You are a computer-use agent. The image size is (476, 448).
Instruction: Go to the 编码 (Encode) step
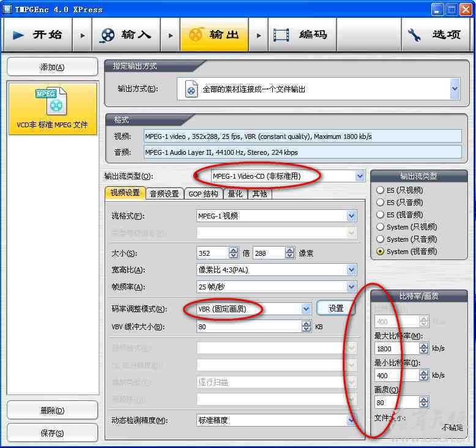pyautogui.click(x=302, y=35)
